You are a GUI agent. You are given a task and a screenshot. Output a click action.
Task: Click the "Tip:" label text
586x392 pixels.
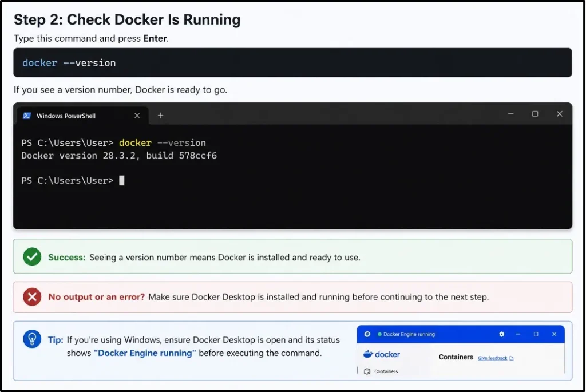point(56,340)
